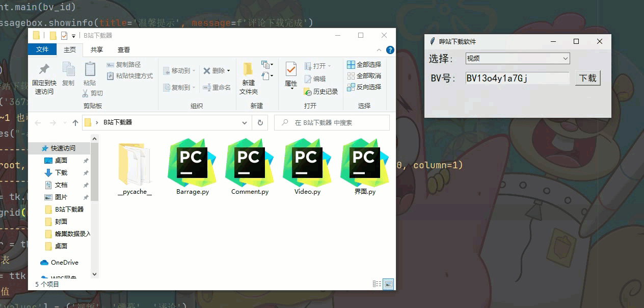Click the B站下载器 address bar path

pos(118,122)
